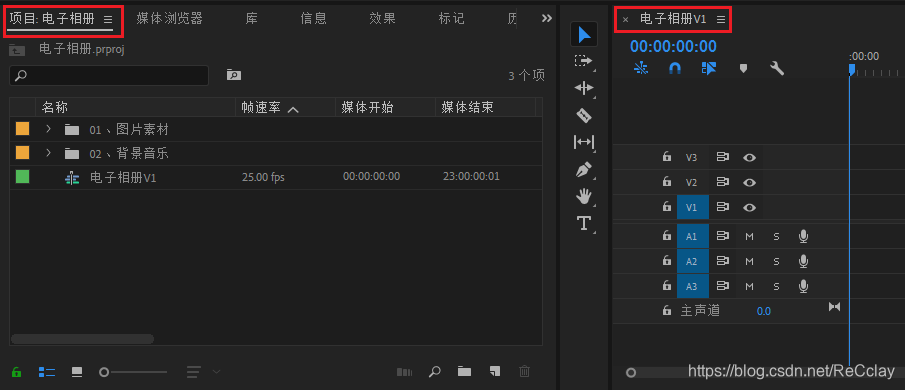Viewport: 905px width, 390px height.
Task: Select the Razor tool
Action: [x=584, y=115]
